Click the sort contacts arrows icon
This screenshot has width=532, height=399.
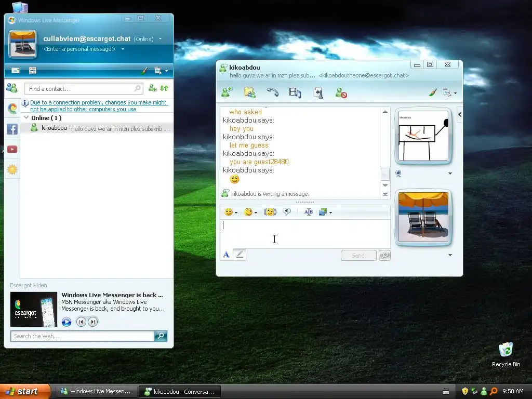164,88
